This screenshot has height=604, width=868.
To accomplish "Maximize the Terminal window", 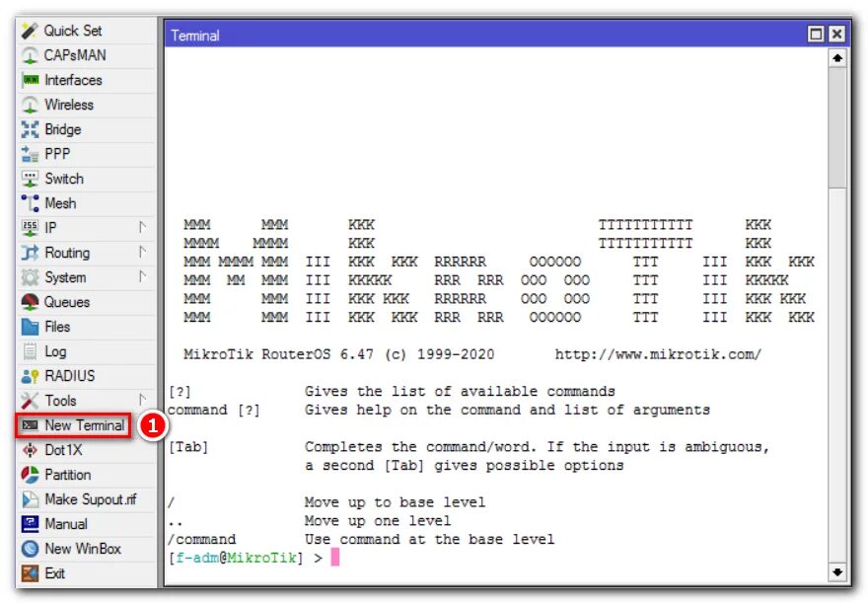I will [816, 35].
